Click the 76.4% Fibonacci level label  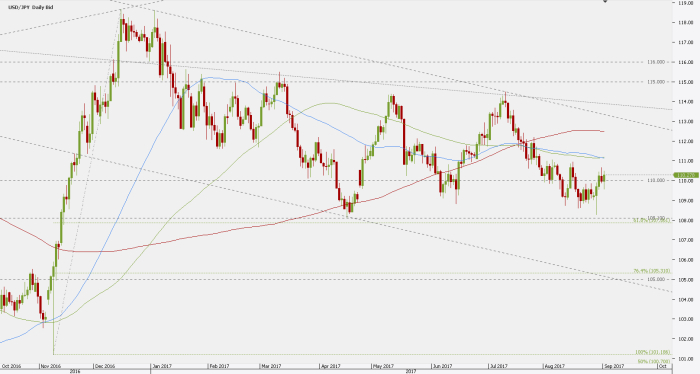[x=652, y=271]
